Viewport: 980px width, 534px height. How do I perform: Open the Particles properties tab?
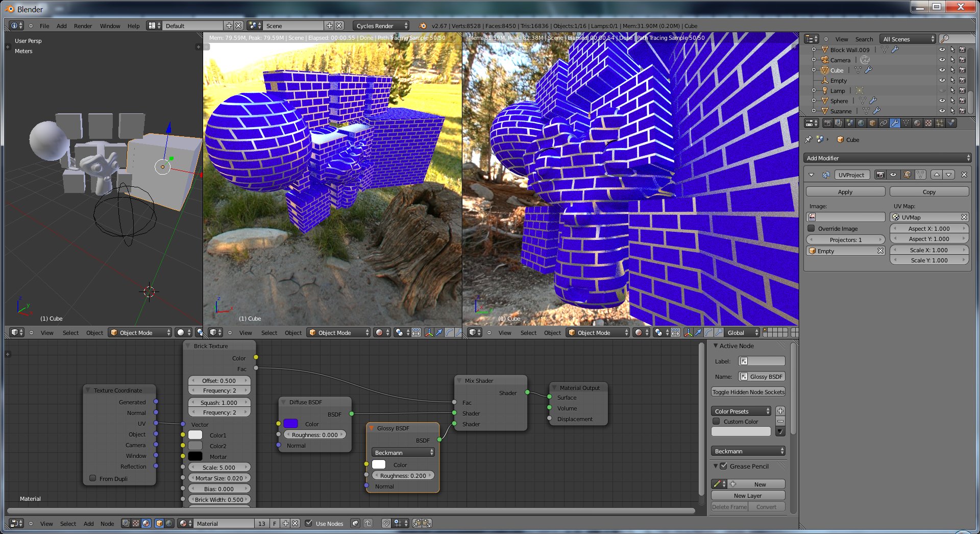click(x=940, y=123)
